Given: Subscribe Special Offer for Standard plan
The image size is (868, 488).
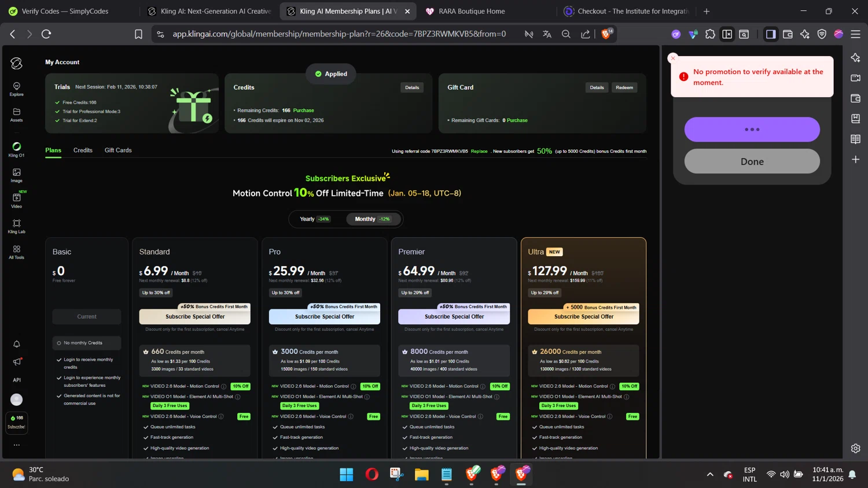Looking at the screenshot, I should pyautogui.click(x=195, y=317).
